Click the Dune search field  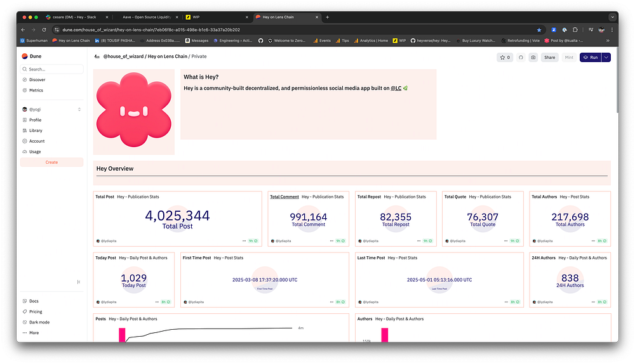point(52,69)
